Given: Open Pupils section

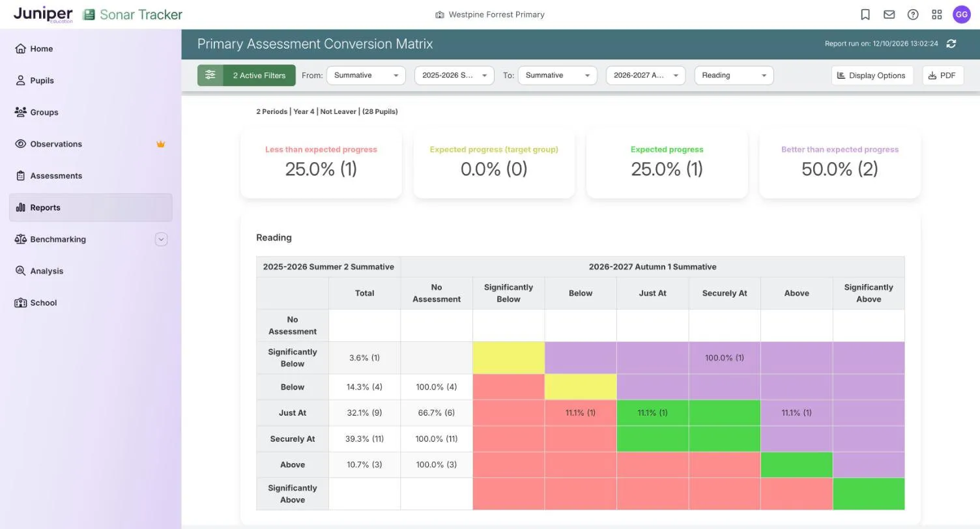Looking at the screenshot, I should [x=91, y=80].
